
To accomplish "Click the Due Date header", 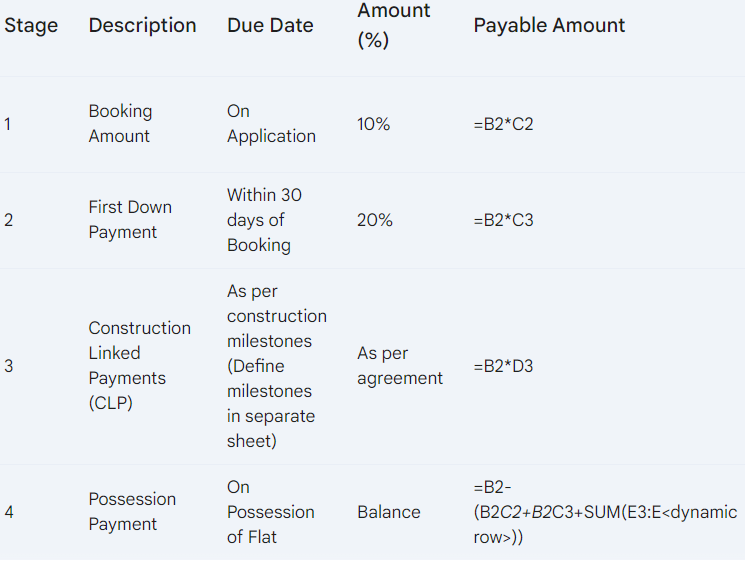I will [270, 25].
